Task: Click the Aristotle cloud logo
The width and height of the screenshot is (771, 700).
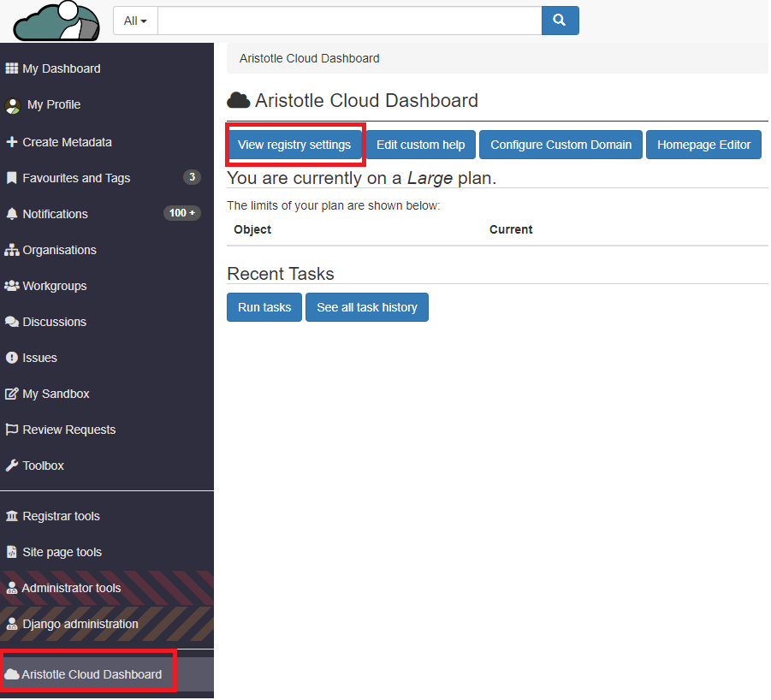Action: click(57, 21)
